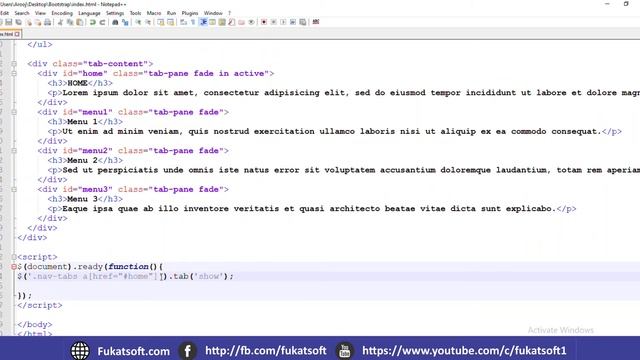
Task: Click the Cut scissors toolbar icon
Action: point(60,22)
